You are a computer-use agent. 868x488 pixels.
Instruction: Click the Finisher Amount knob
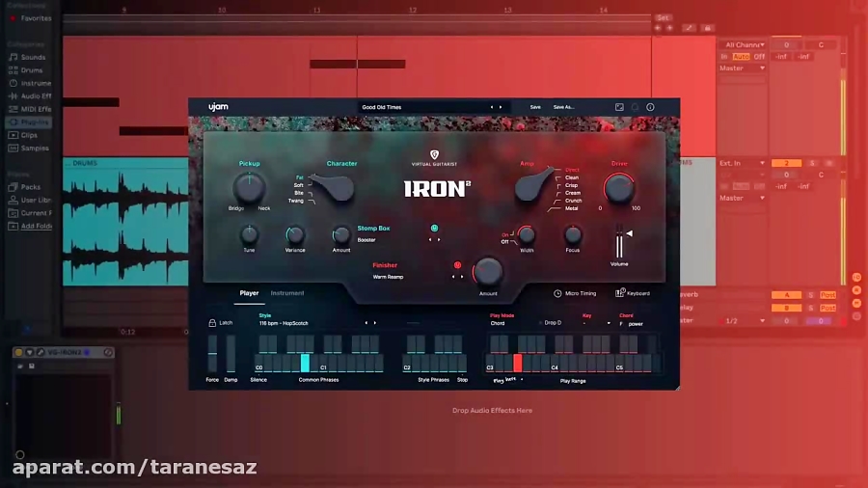click(x=488, y=272)
